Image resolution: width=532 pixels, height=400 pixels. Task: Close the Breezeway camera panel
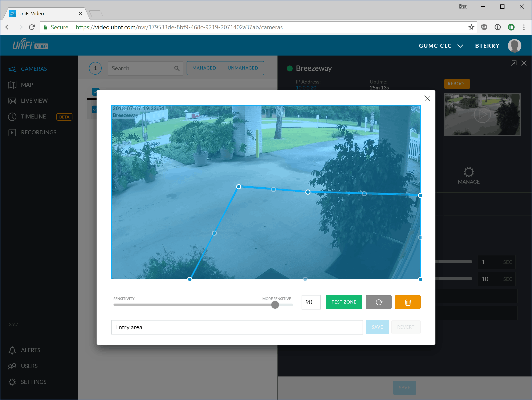tap(524, 63)
